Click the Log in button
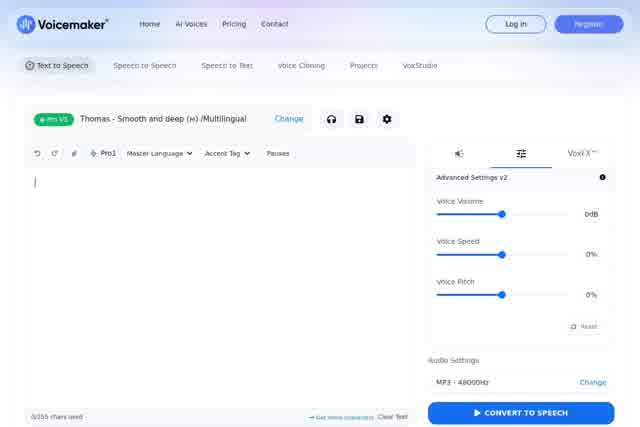Image resolution: width=640 pixels, height=427 pixels. pos(516,24)
